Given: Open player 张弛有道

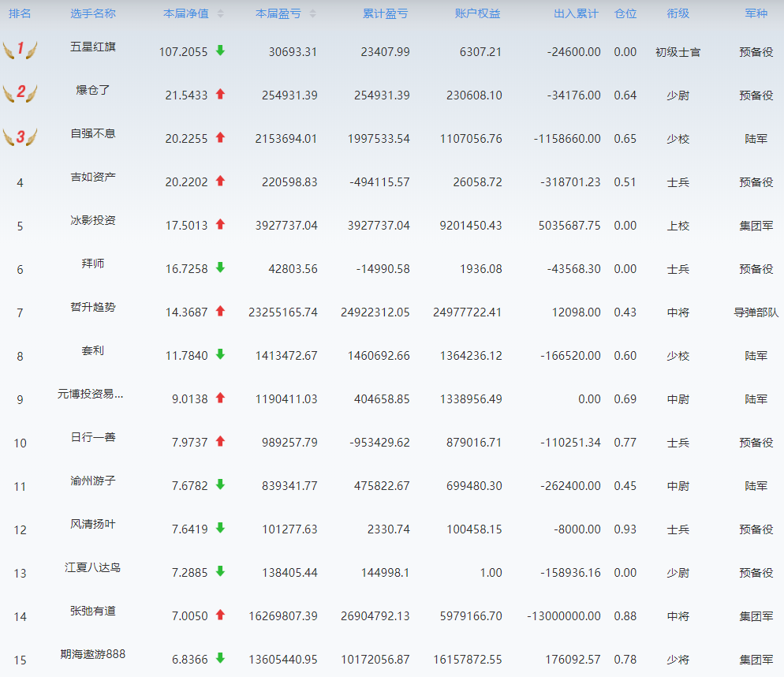Looking at the screenshot, I should (93, 611).
